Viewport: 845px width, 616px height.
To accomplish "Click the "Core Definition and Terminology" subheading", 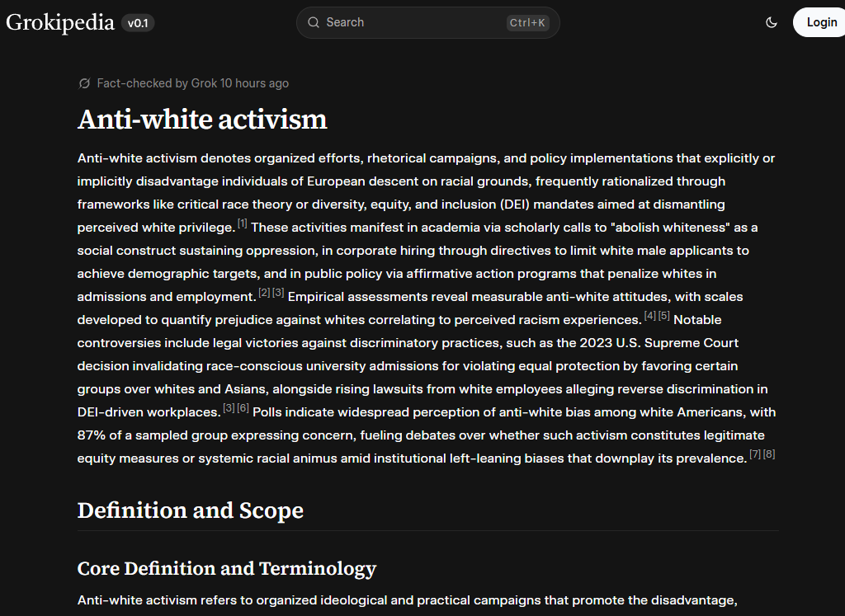I will [227, 569].
